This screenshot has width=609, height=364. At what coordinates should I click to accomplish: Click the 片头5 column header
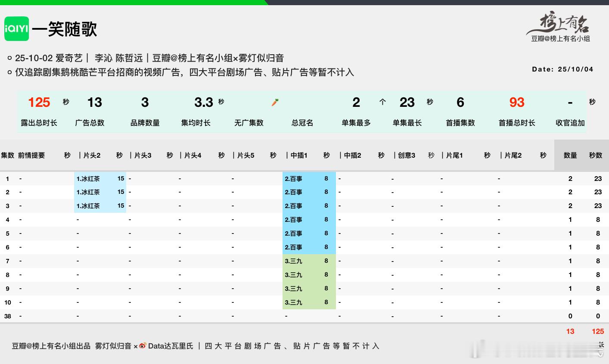246,155
